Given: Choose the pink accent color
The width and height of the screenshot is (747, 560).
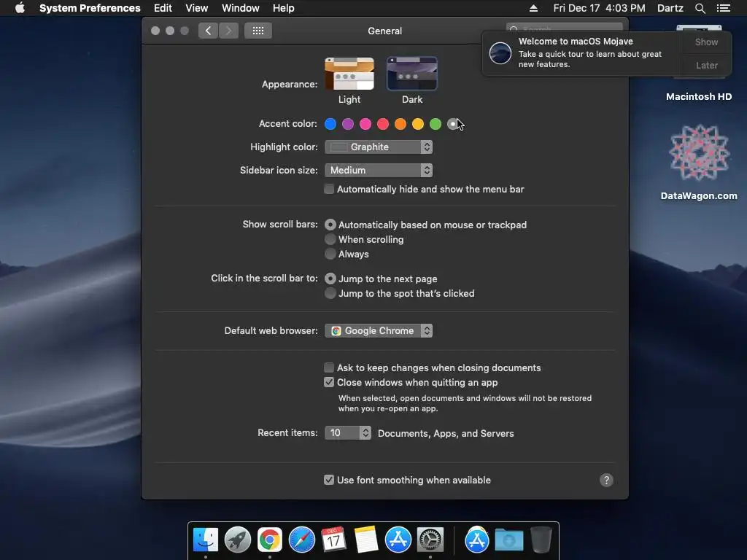Looking at the screenshot, I should 365,124.
